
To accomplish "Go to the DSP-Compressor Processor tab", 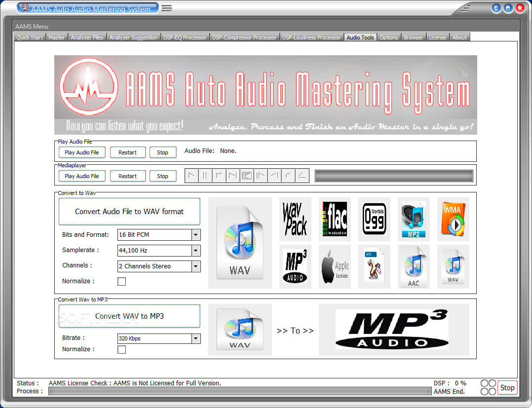I will pyautogui.click(x=244, y=37).
